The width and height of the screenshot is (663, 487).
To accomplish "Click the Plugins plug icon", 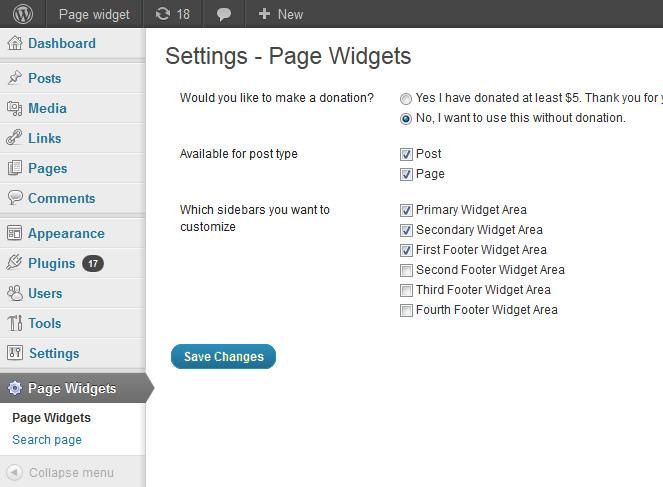I will [14, 263].
